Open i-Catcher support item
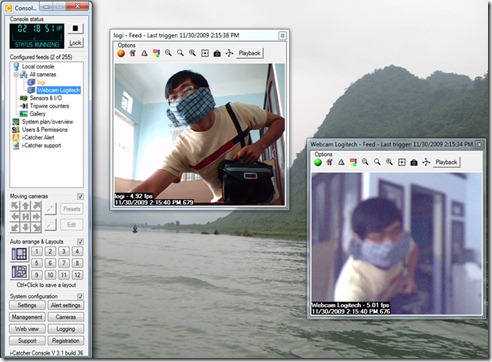Screen dimensions: 492x362 (x=41, y=145)
